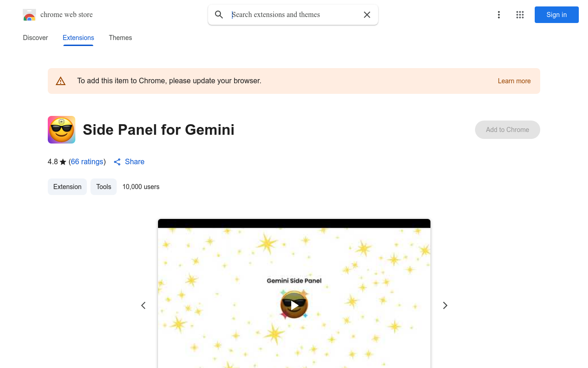This screenshot has height=368, width=588.
Task: Open the Google apps grid
Action: [x=520, y=15]
